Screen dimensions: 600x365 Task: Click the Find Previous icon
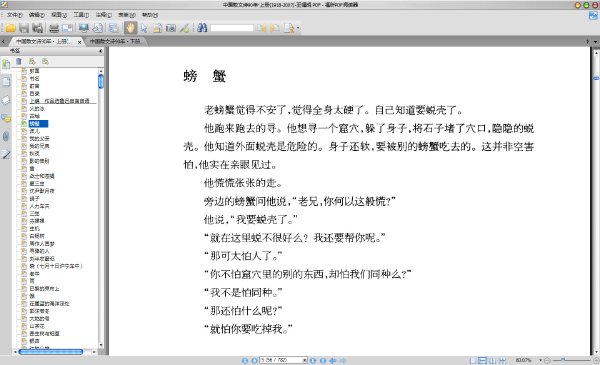pyautogui.click(x=261, y=28)
